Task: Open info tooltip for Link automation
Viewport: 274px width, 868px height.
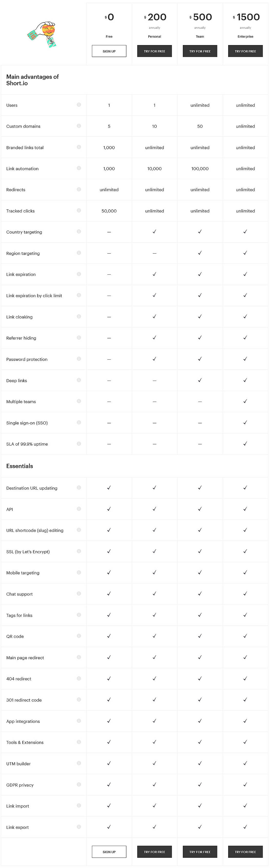Action: click(x=79, y=168)
